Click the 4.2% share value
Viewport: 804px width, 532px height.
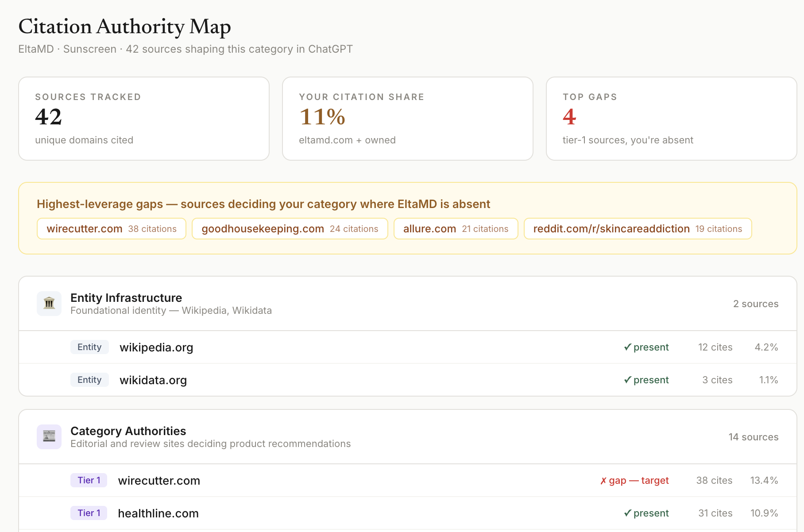tap(766, 347)
